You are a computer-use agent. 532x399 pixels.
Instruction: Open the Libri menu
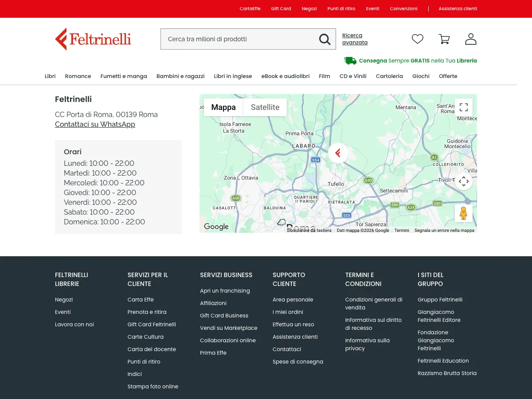coord(50,76)
